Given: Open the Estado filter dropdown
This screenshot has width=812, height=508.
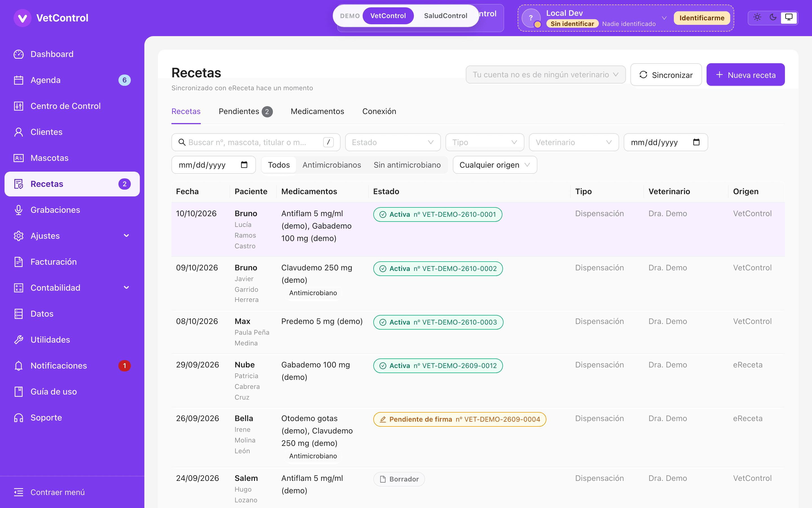Looking at the screenshot, I should pos(392,143).
